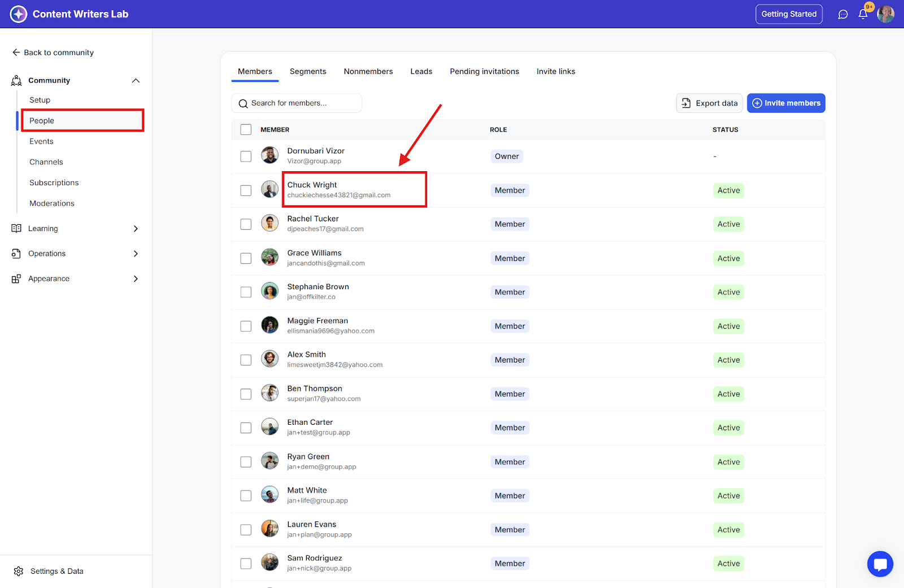Click Dornubari Vizor's avatar

(x=270, y=155)
